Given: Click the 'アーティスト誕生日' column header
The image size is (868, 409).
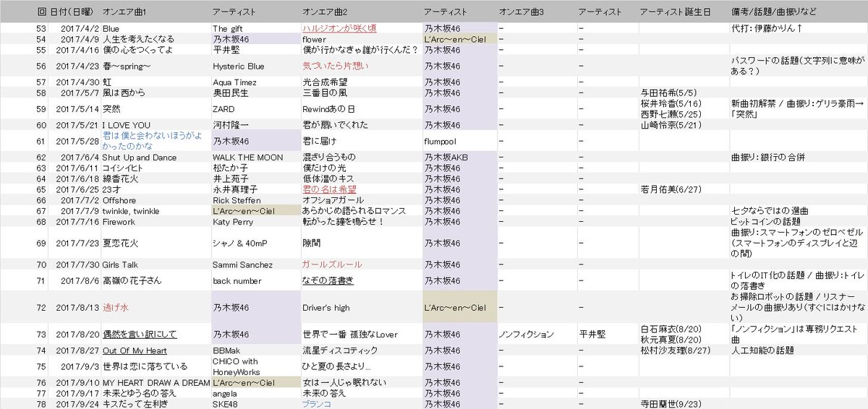Looking at the screenshot, I should coord(675,12).
